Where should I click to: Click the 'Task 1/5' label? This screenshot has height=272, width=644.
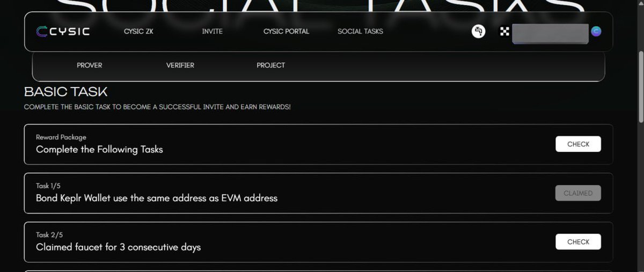click(x=48, y=186)
